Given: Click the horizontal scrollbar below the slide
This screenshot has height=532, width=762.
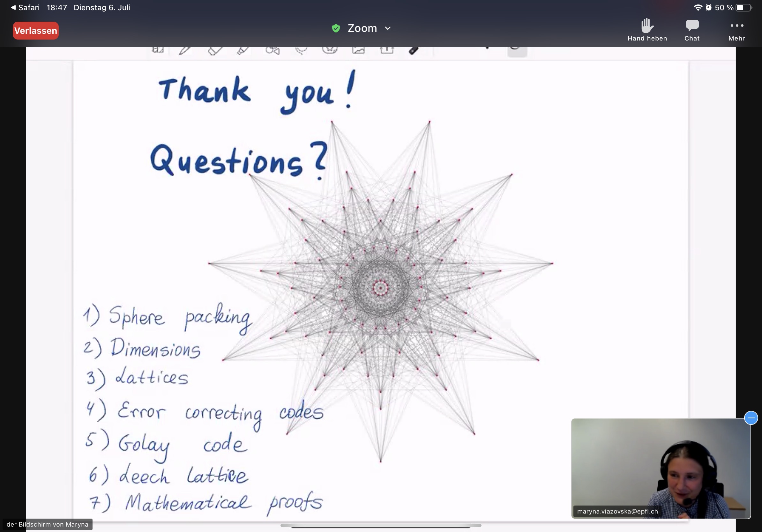Looking at the screenshot, I should 381,525.
